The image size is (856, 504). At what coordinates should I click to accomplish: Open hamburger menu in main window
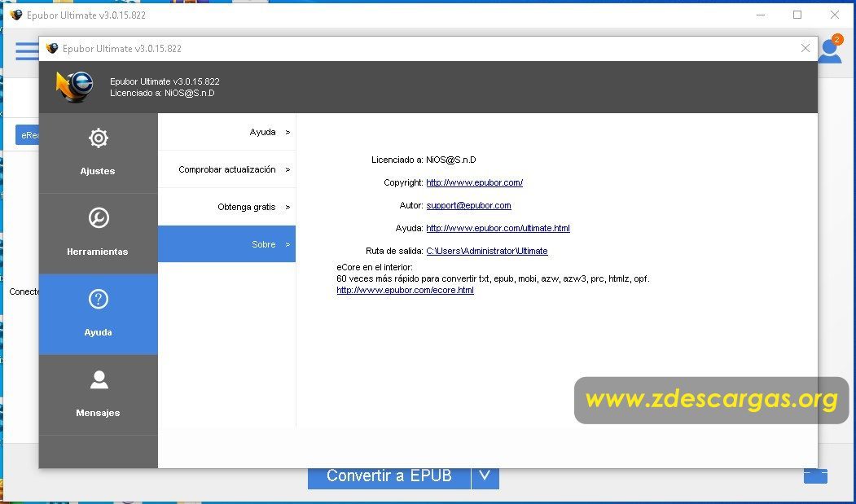(x=27, y=51)
